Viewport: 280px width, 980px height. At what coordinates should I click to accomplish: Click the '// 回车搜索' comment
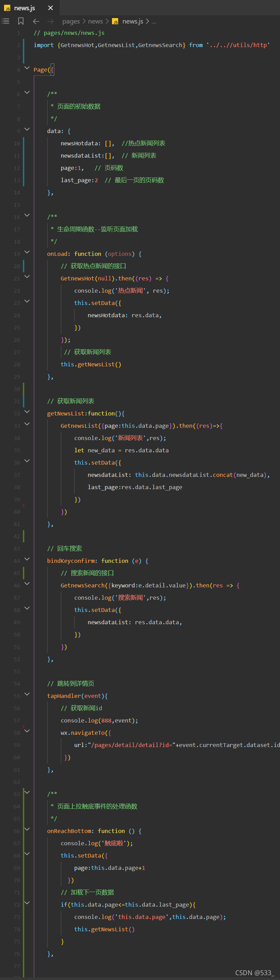pos(65,548)
